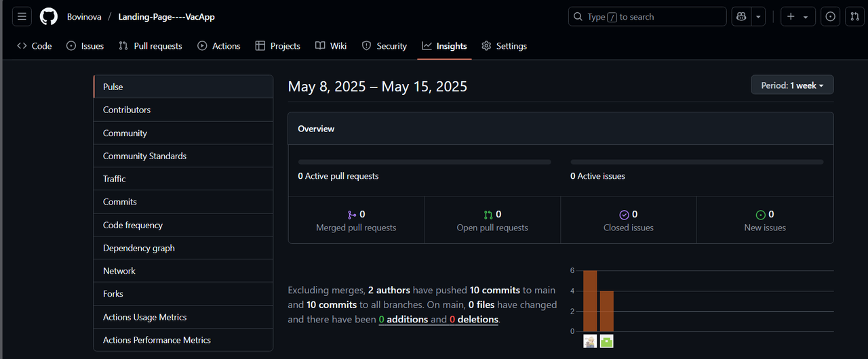Open the first contributor avatar under chart

coord(590,341)
